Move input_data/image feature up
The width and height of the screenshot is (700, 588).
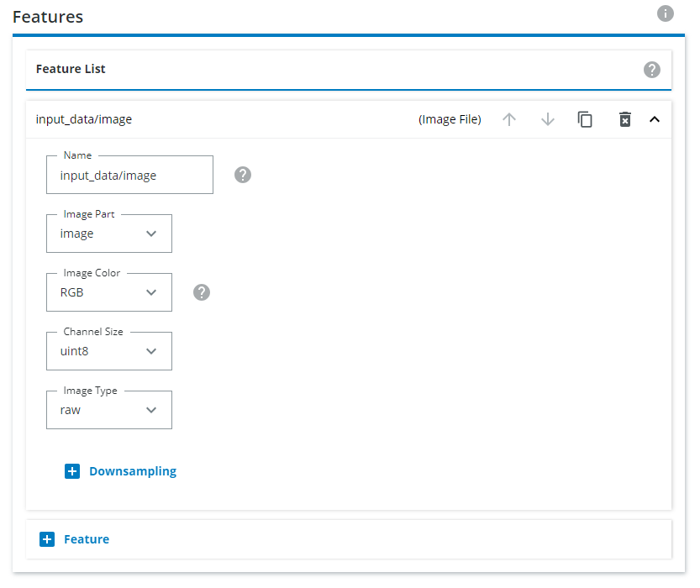click(x=509, y=119)
